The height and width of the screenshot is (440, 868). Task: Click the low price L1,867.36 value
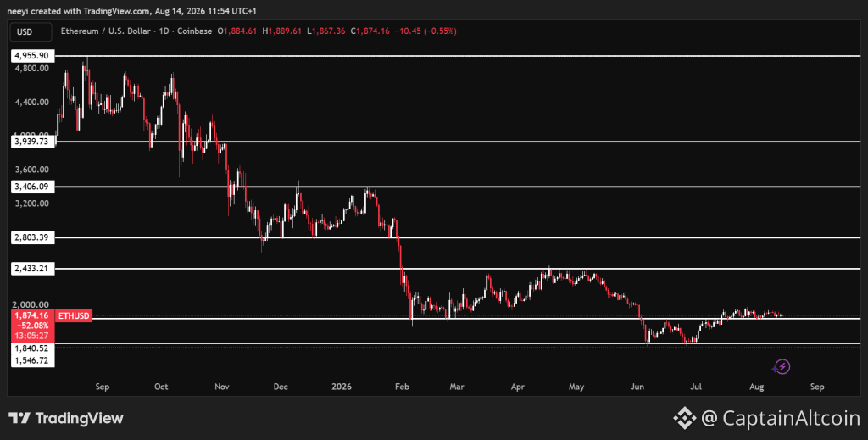click(326, 31)
